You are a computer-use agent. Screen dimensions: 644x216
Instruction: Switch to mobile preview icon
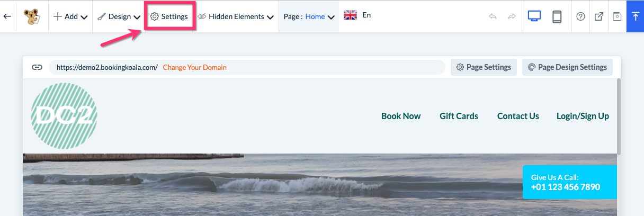(557, 16)
